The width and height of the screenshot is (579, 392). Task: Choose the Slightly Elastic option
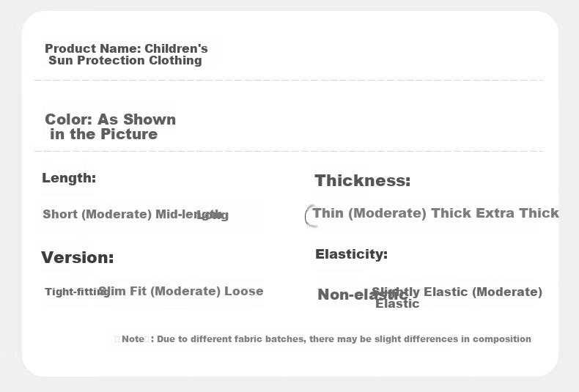coord(421,292)
